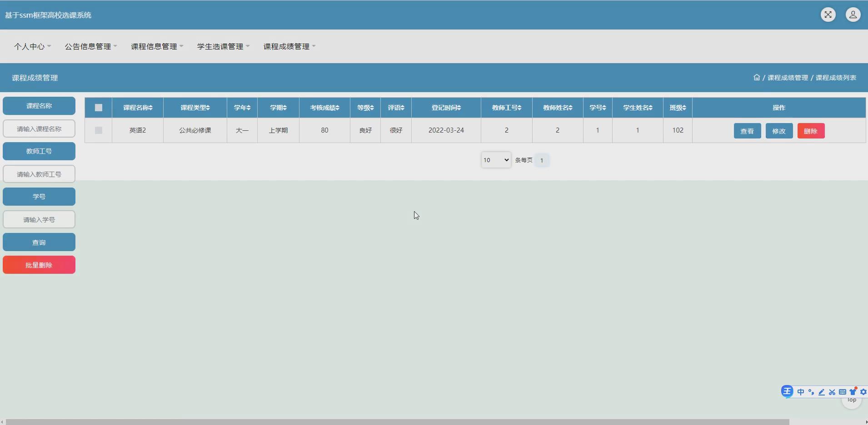Sort table by 课程名称 column header
This screenshot has height=425, width=868.
pos(138,108)
